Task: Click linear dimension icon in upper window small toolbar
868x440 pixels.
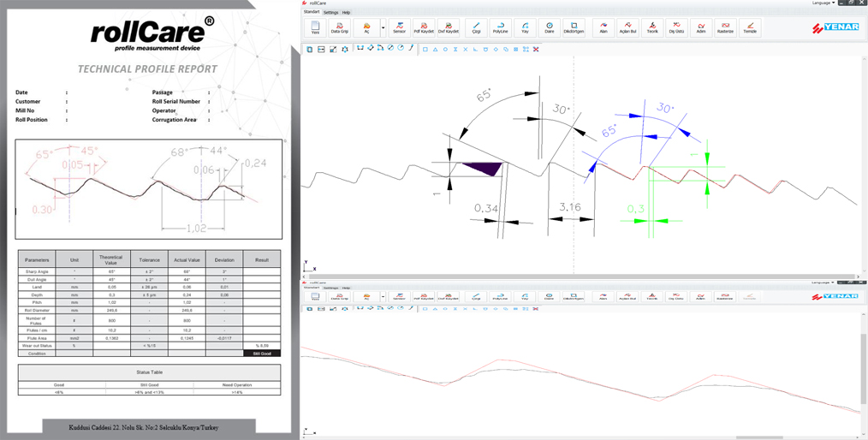Action: point(360,49)
